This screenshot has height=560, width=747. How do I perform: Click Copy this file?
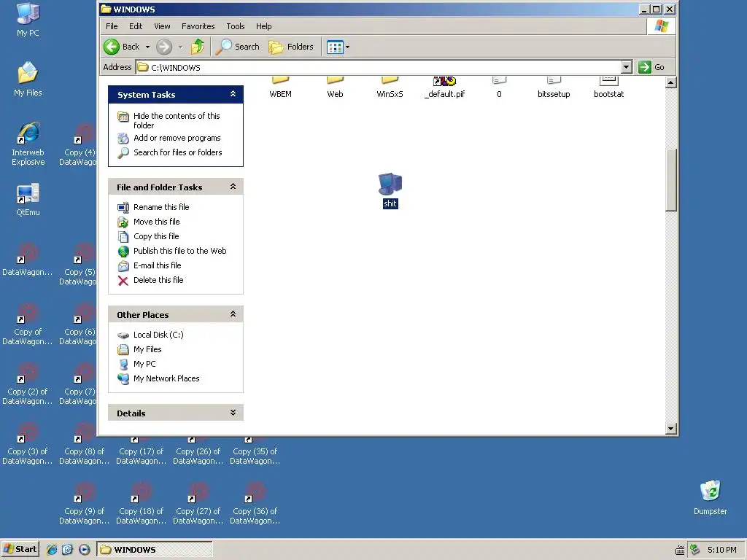156,236
